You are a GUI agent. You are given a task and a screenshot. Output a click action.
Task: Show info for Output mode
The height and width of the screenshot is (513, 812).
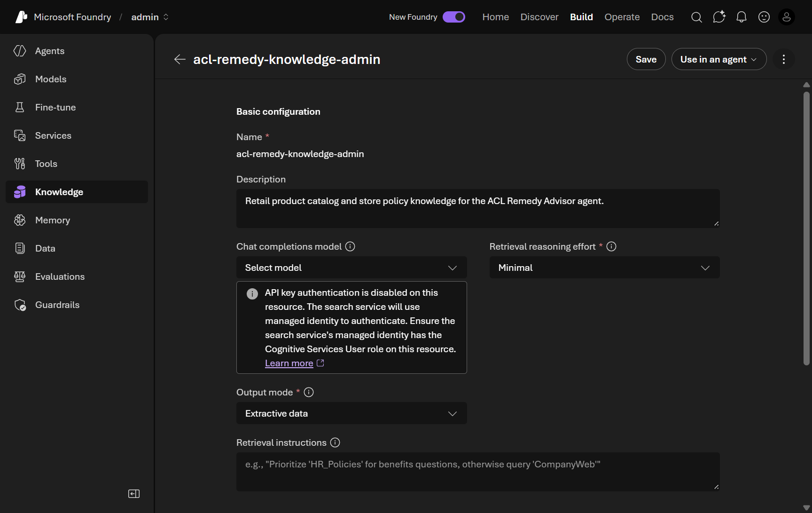pos(309,392)
